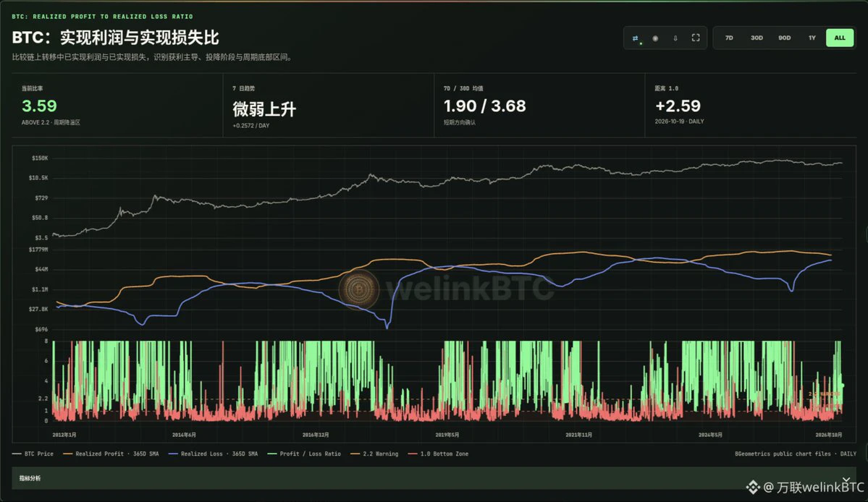The width and height of the screenshot is (868, 502).
Task: Click the +2.59 distance value
Action: click(678, 106)
